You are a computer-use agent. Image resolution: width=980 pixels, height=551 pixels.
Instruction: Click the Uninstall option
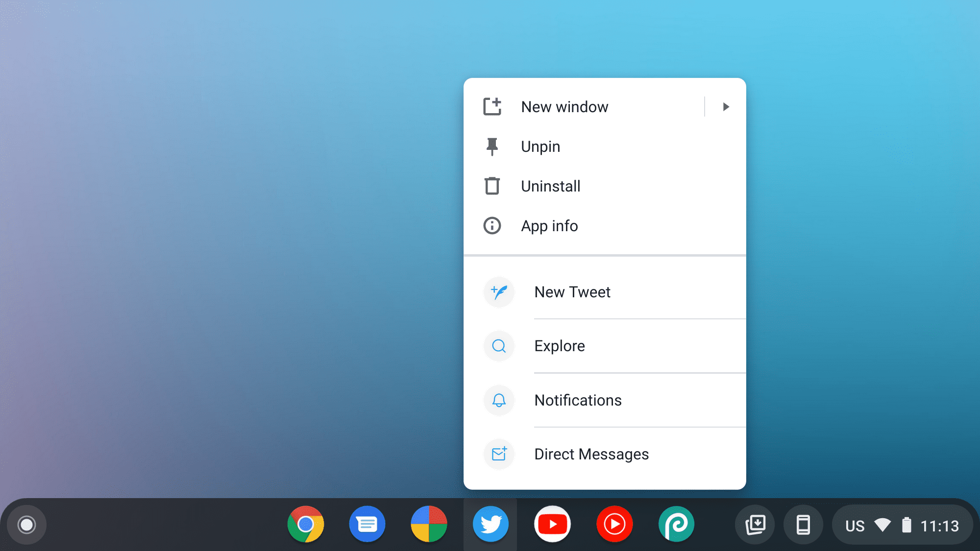coord(551,186)
